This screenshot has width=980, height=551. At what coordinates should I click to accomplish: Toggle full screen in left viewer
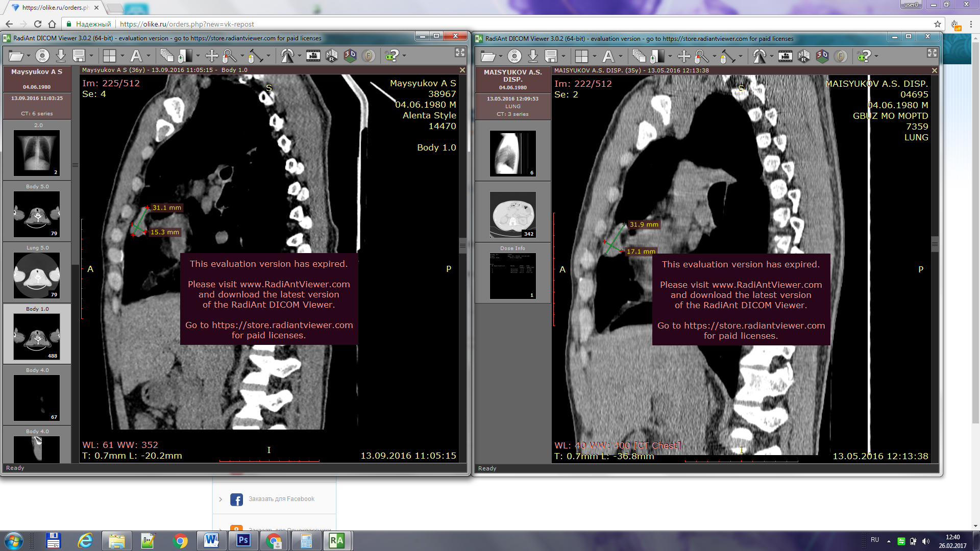[460, 53]
